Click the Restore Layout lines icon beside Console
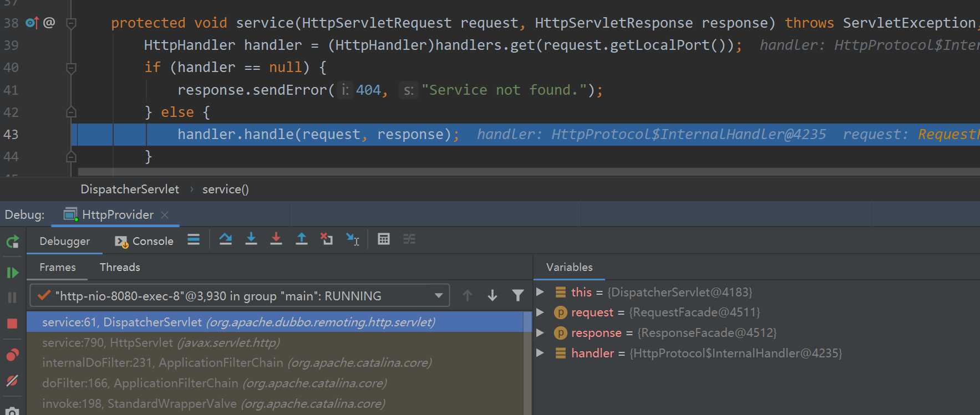This screenshot has width=980, height=415. [x=194, y=240]
